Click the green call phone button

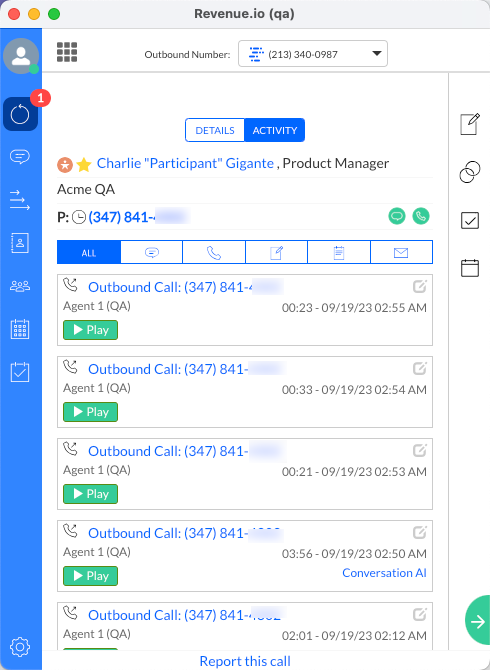coord(421,216)
